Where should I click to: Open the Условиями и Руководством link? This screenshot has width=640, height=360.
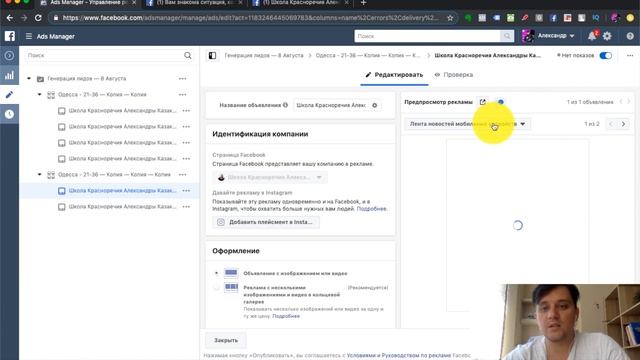399,356
